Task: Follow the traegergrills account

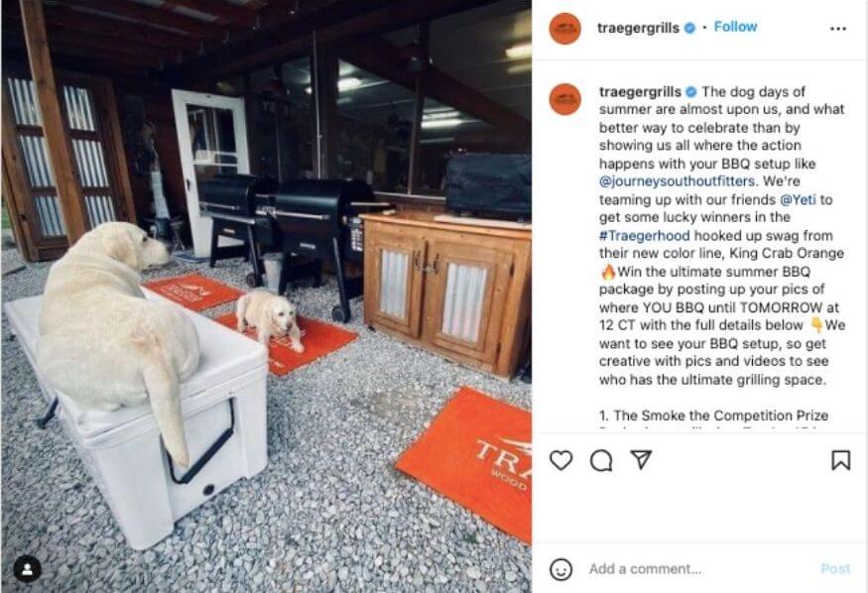Action: (x=735, y=27)
